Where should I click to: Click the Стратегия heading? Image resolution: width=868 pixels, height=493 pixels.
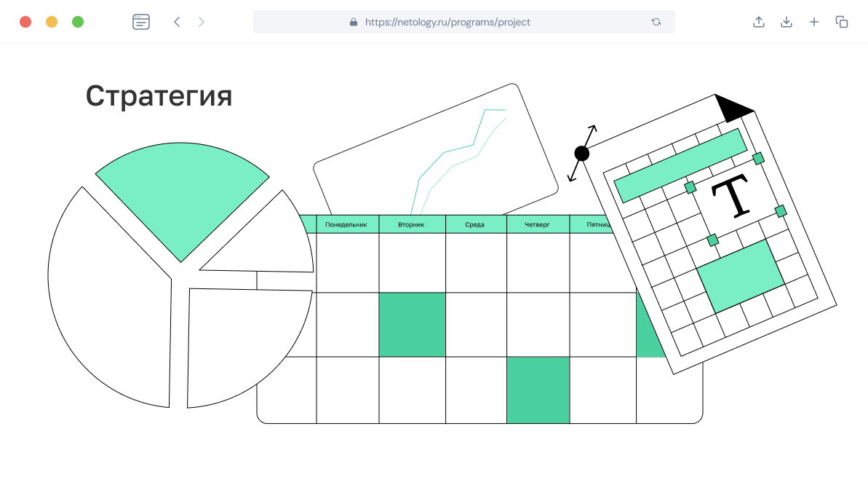(x=159, y=96)
